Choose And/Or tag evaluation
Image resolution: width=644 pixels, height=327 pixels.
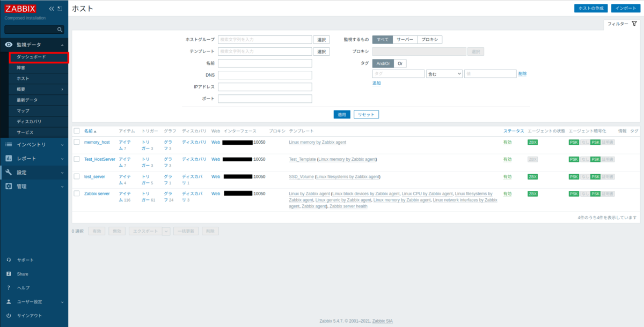point(383,63)
